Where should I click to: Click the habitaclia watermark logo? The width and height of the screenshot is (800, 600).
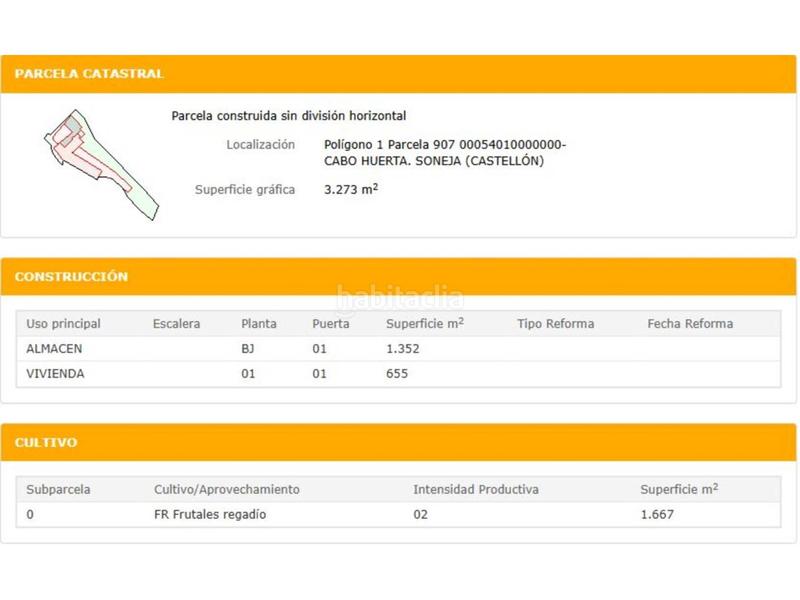(x=400, y=297)
